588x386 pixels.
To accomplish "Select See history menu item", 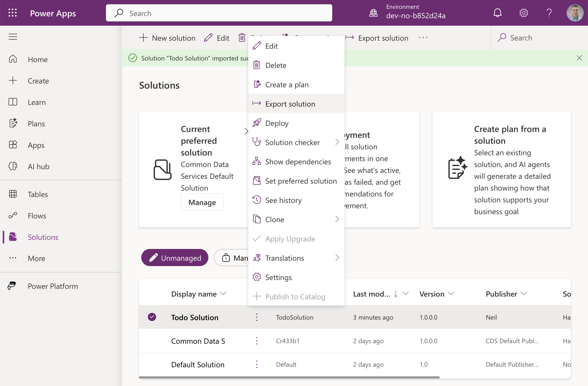I will (x=296, y=200).
